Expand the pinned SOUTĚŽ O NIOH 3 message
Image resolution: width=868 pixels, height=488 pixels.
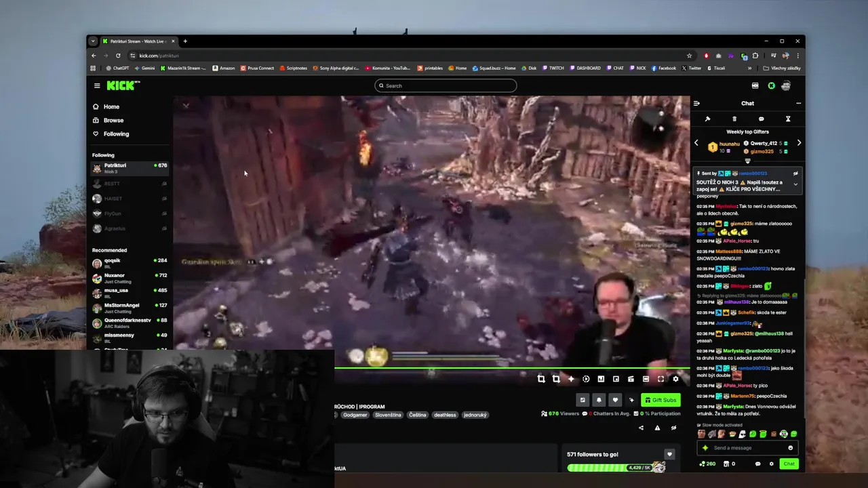[795, 184]
